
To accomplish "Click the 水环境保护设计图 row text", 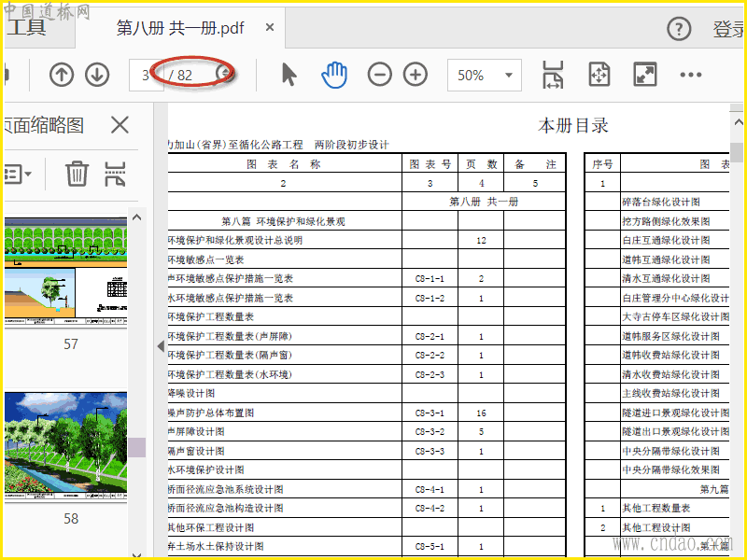I will pyautogui.click(x=205, y=470).
